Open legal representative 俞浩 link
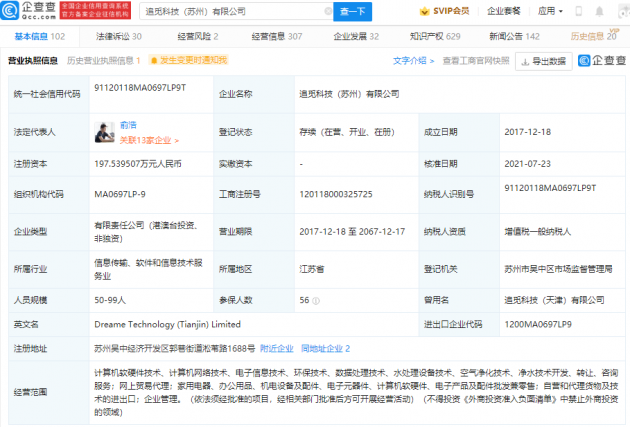 (x=128, y=125)
